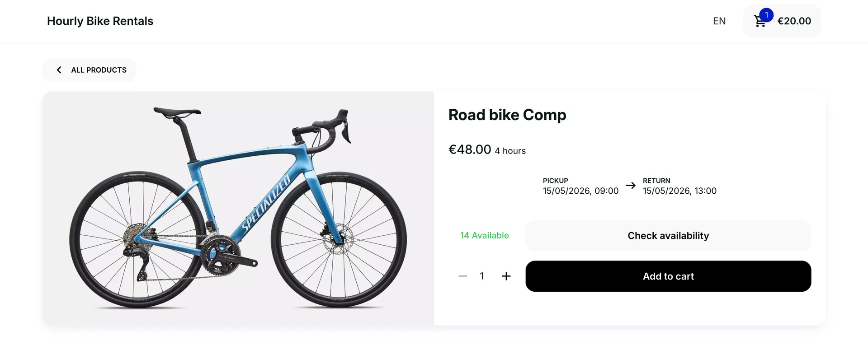Open the pickup time picker for 09:00
Image resolution: width=868 pixels, height=345 pixels.
coord(606,191)
